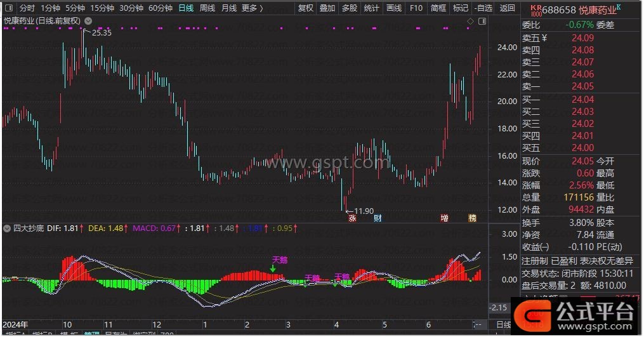Switch to 周线 weekly chart
Screen dimensions: 644x337
207,8
